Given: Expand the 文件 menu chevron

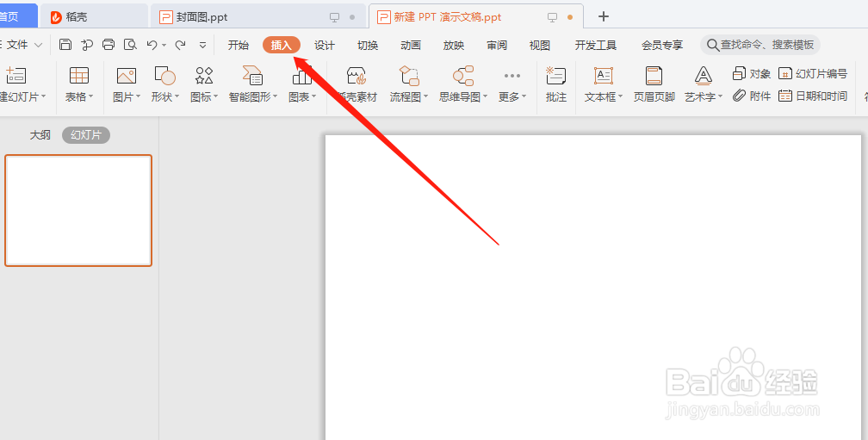Looking at the screenshot, I should click(38, 45).
